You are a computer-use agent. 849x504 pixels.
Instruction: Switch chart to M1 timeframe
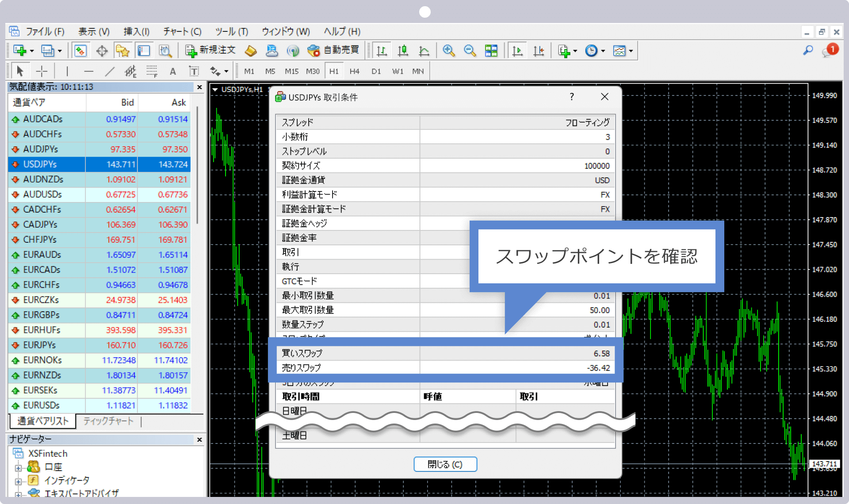click(x=249, y=71)
